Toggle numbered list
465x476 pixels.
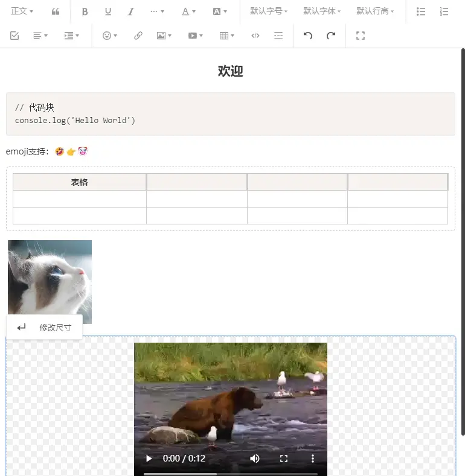[444, 11]
